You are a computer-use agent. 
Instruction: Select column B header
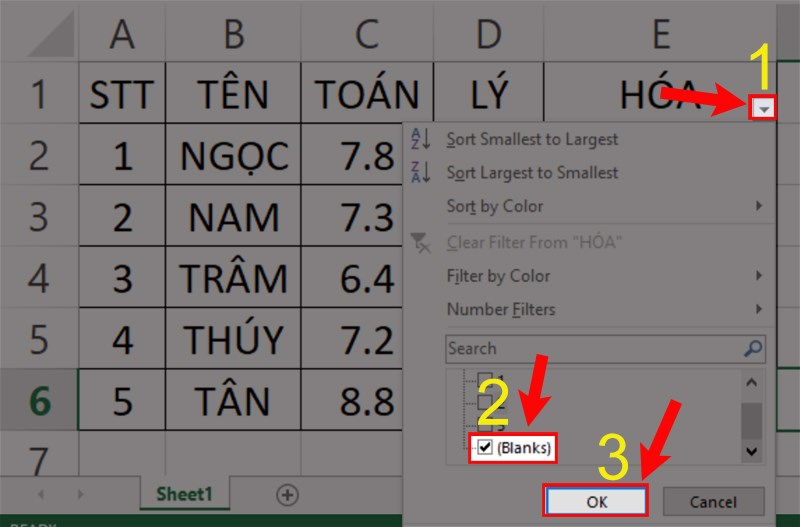point(234,34)
